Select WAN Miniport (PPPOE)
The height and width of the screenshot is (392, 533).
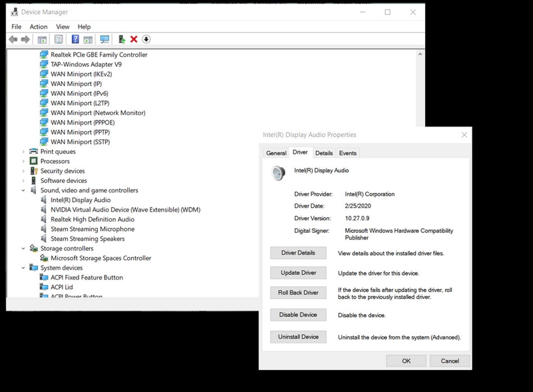click(x=83, y=122)
